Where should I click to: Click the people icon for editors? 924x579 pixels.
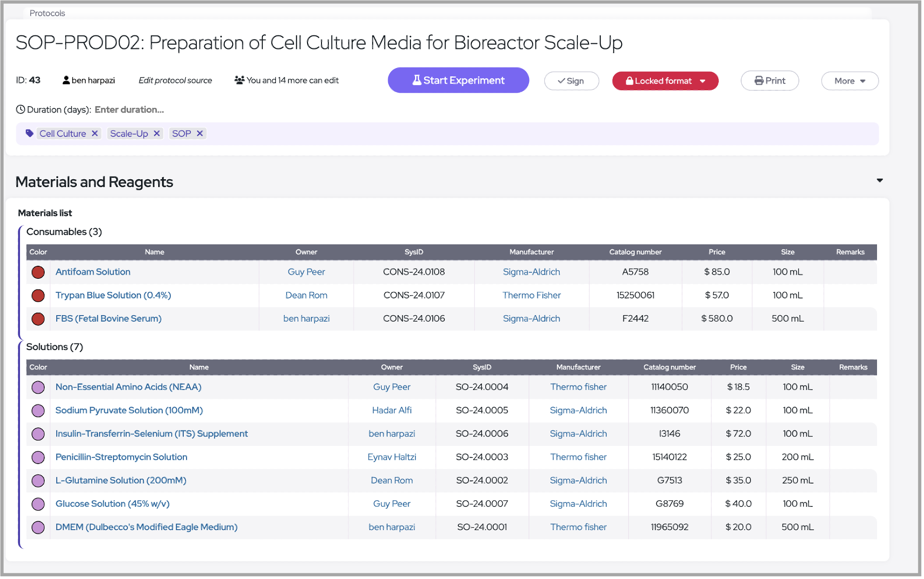[240, 81]
